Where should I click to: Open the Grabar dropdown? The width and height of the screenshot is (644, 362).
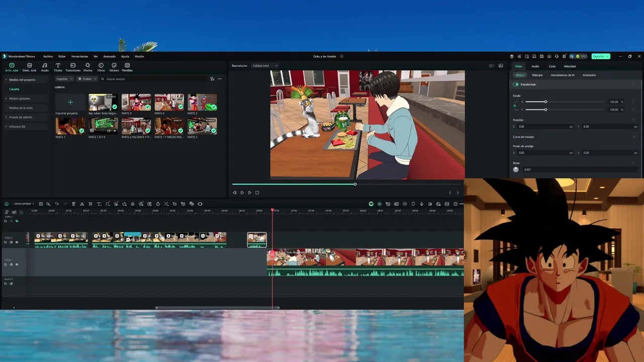(x=87, y=79)
